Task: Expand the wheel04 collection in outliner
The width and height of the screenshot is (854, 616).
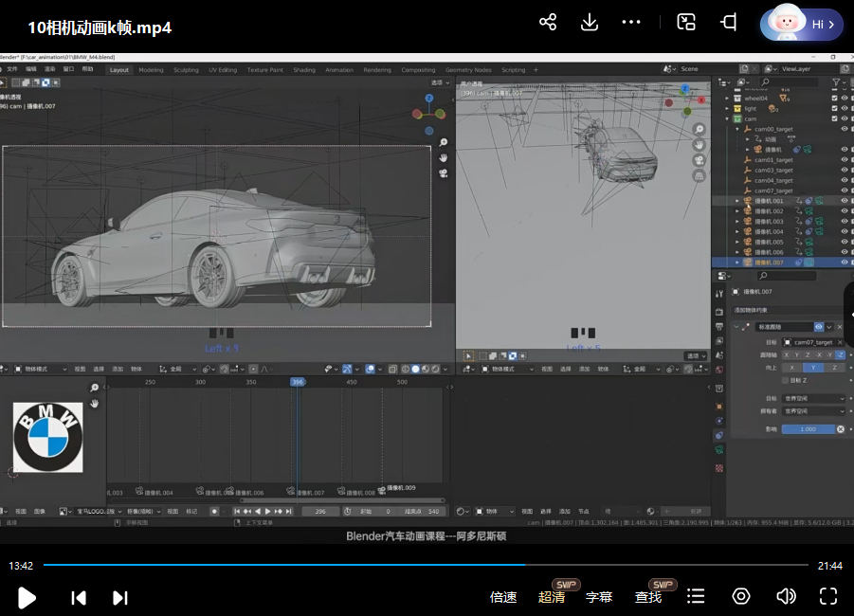Action: pyautogui.click(x=727, y=99)
